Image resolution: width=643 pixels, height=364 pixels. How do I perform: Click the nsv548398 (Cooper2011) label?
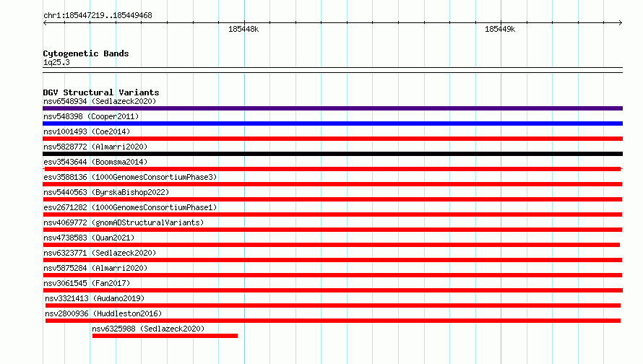click(x=91, y=116)
